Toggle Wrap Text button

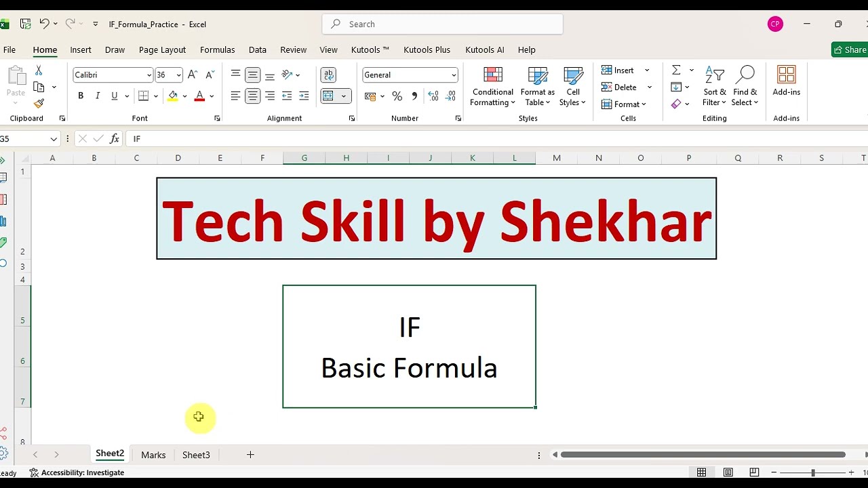(x=328, y=75)
